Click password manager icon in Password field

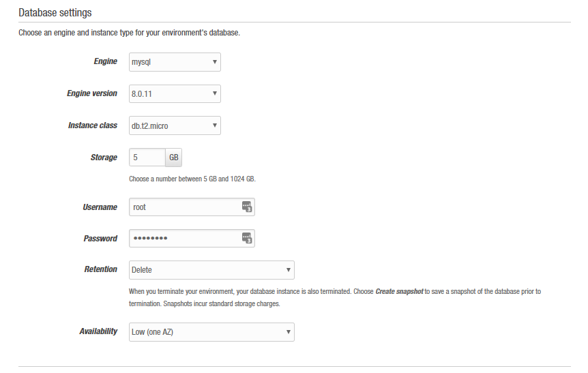(247, 238)
